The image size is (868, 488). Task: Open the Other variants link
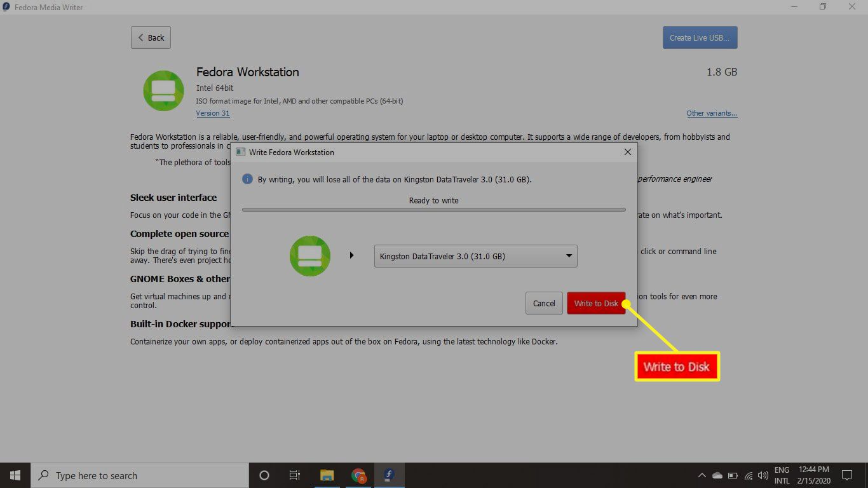712,113
